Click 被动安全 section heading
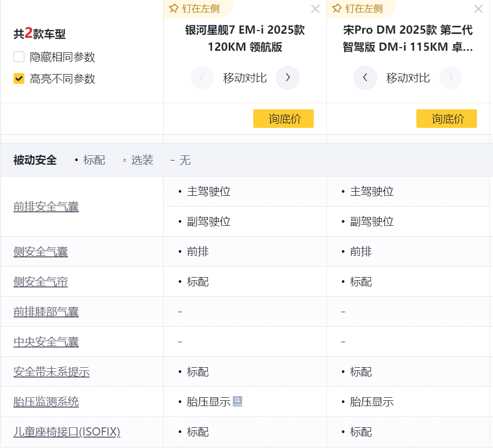 [x=35, y=160]
